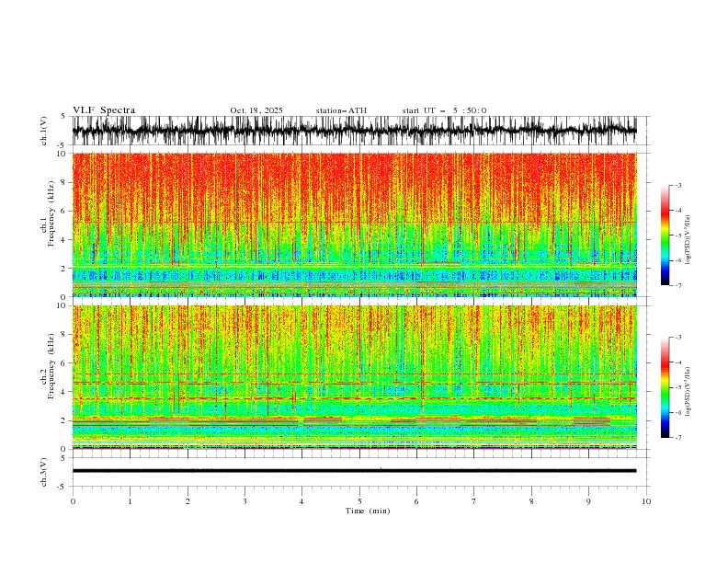Click the "station=ATH" label
The height and width of the screenshot is (563, 728).
click(341, 110)
